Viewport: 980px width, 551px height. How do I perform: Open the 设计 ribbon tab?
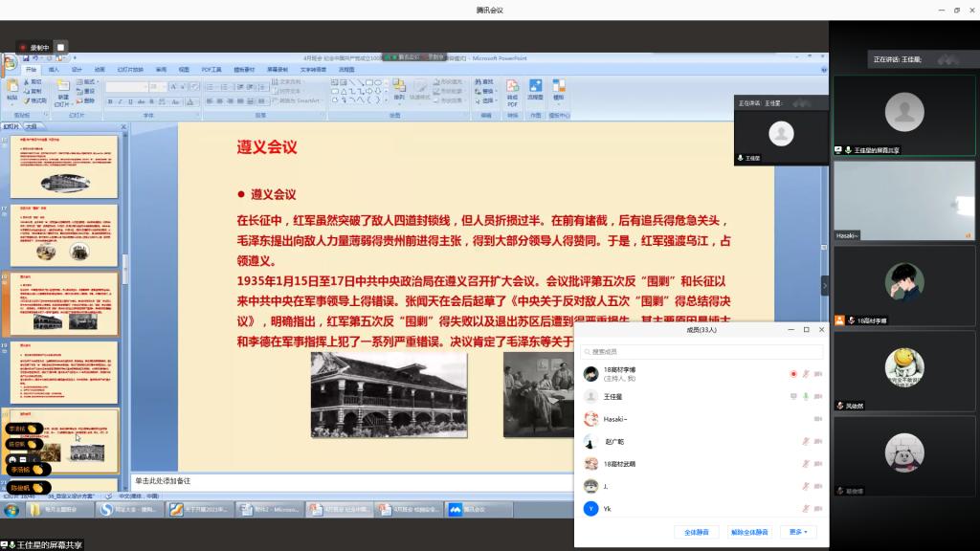[77, 70]
